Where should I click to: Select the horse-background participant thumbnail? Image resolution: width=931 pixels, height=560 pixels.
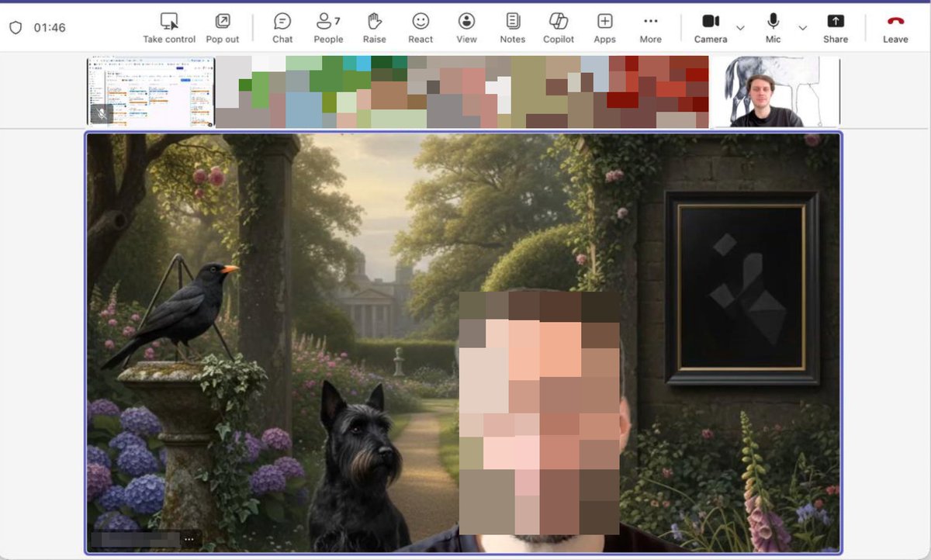click(x=775, y=91)
